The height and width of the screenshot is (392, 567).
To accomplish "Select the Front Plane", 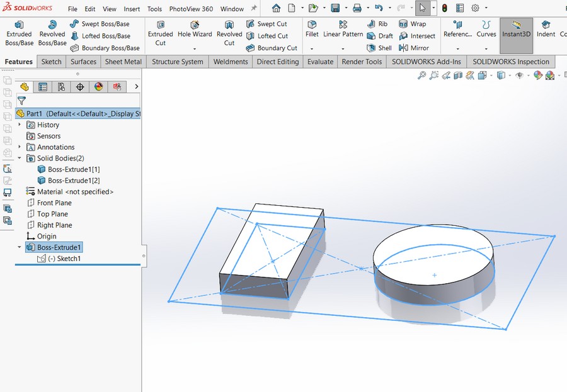I will tap(50, 203).
